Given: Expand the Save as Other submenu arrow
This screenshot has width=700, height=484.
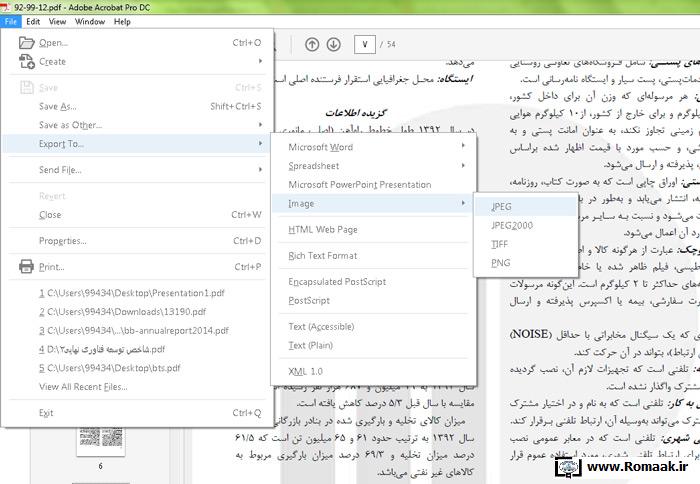Looking at the screenshot, I should click(260, 125).
